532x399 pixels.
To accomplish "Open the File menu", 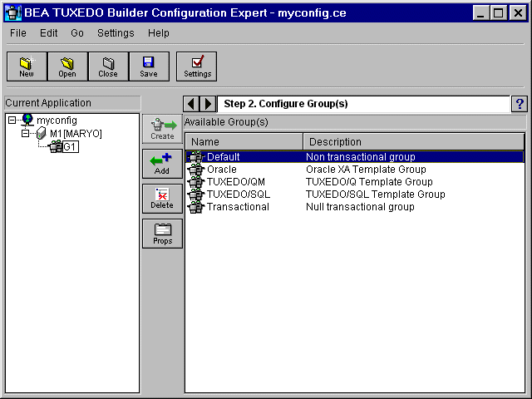I will 18,33.
